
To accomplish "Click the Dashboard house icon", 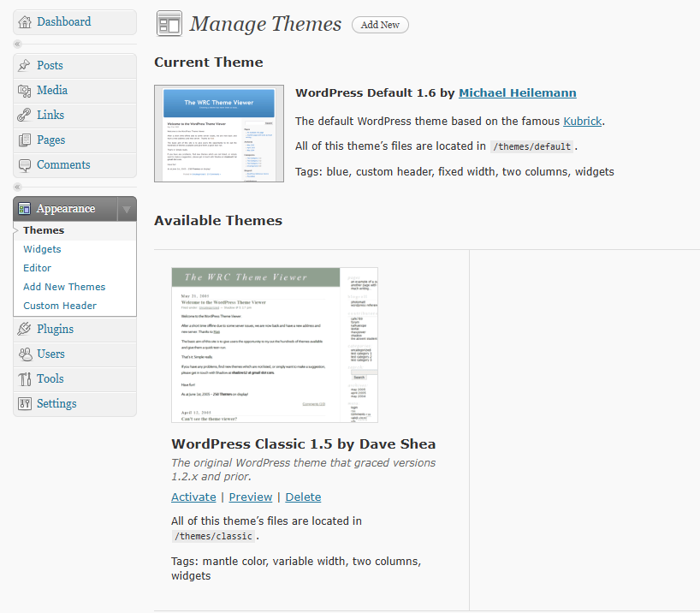I will click(25, 22).
